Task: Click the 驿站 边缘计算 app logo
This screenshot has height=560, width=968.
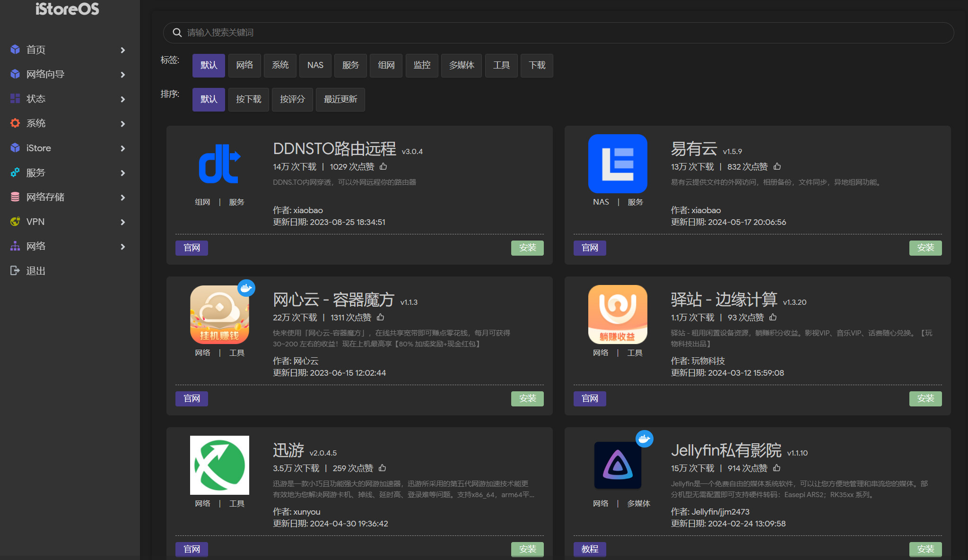Action: pyautogui.click(x=618, y=314)
